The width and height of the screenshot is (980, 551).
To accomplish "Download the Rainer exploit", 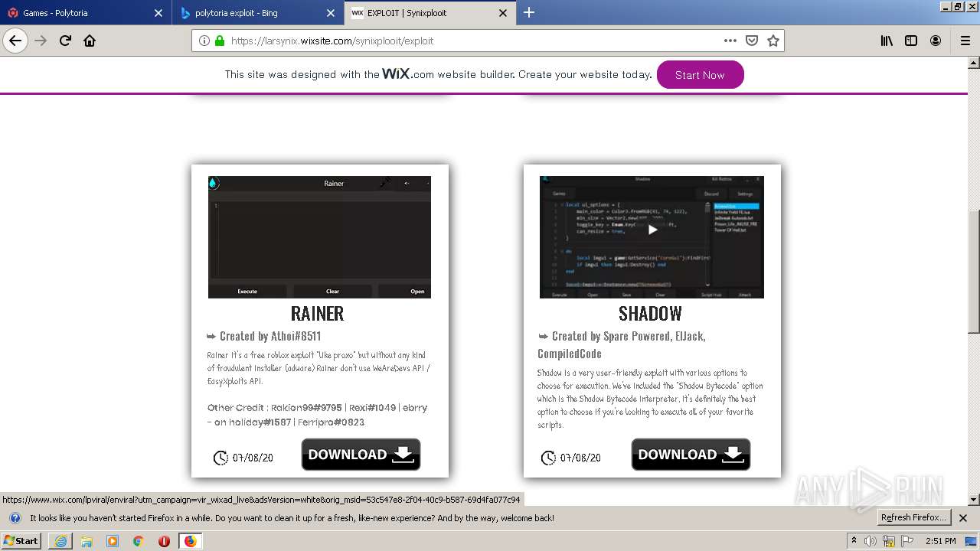I will click(x=361, y=455).
